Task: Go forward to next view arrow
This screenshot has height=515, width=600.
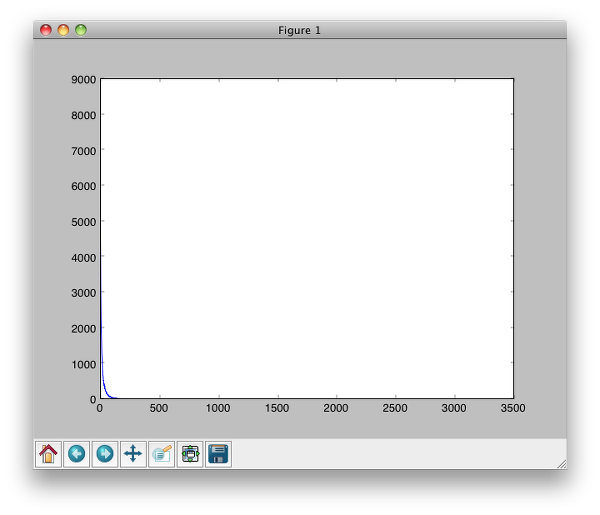Action: [105, 454]
